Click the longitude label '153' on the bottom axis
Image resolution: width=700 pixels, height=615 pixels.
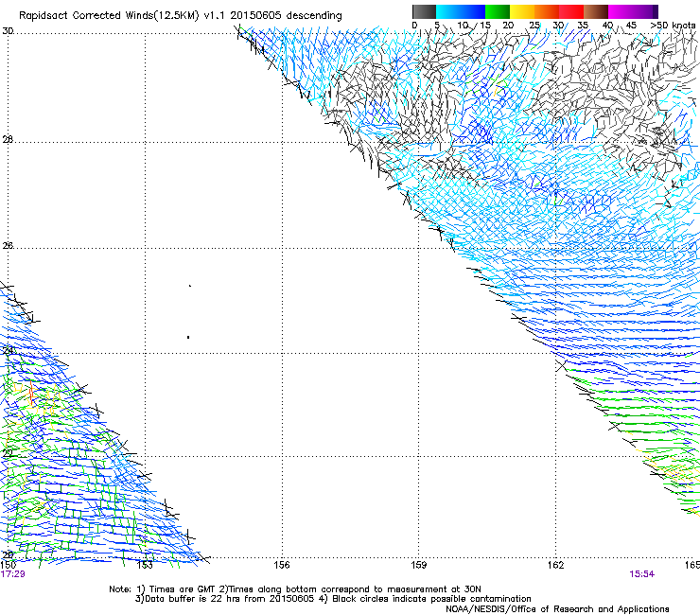(x=145, y=565)
